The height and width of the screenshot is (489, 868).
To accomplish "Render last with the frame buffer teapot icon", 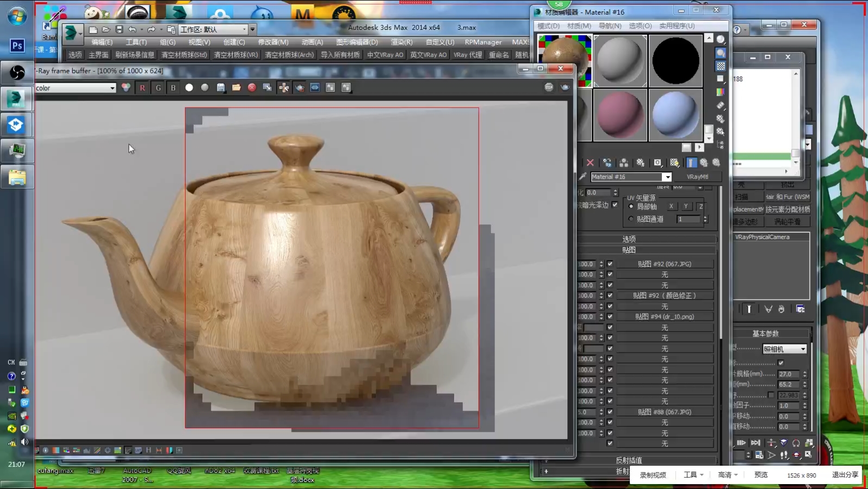I will [x=565, y=87].
